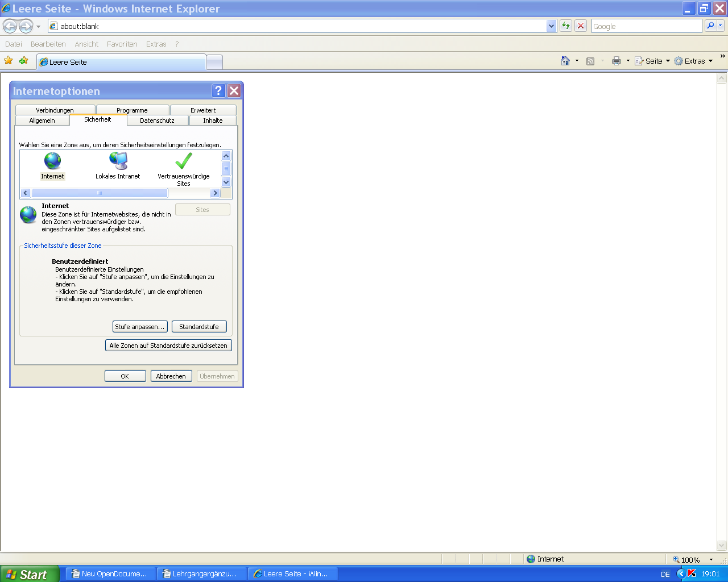Switch to the Inhalte tab
This screenshot has height=582, width=728.
[x=213, y=120]
